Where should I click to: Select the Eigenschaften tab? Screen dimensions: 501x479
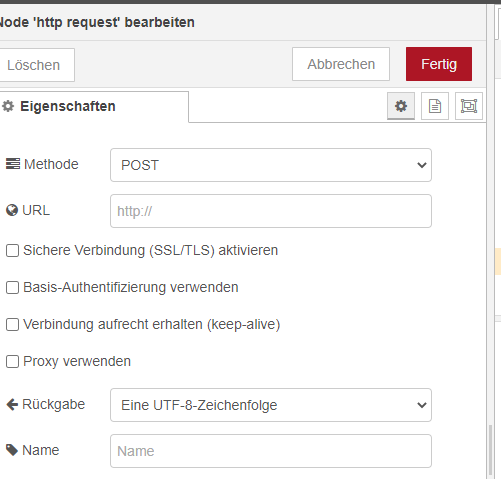[93, 107]
